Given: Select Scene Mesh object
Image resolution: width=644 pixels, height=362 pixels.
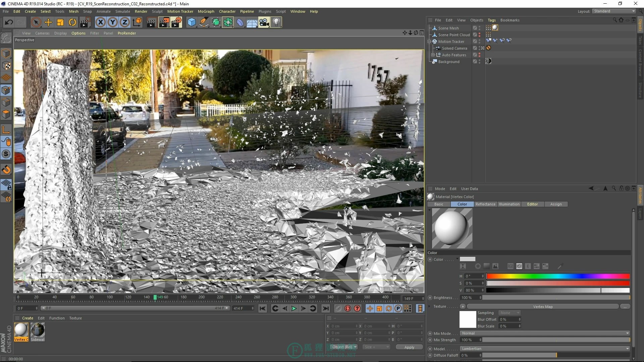Looking at the screenshot, I should click(x=448, y=28).
